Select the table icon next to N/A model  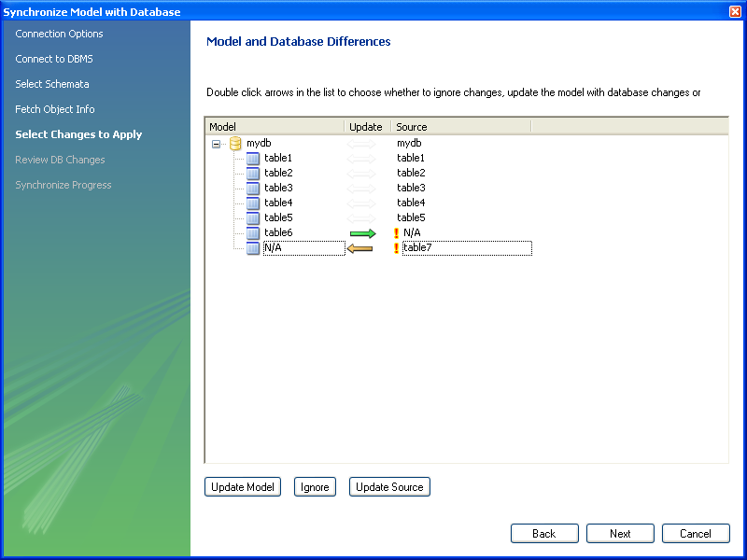pyautogui.click(x=253, y=247)
